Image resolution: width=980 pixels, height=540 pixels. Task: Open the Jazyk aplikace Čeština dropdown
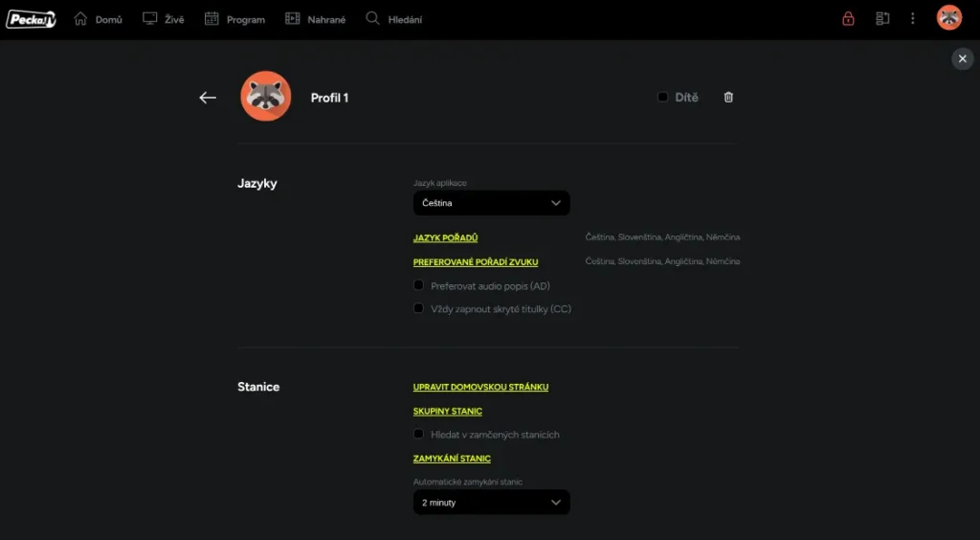click(x=491, y=203)
